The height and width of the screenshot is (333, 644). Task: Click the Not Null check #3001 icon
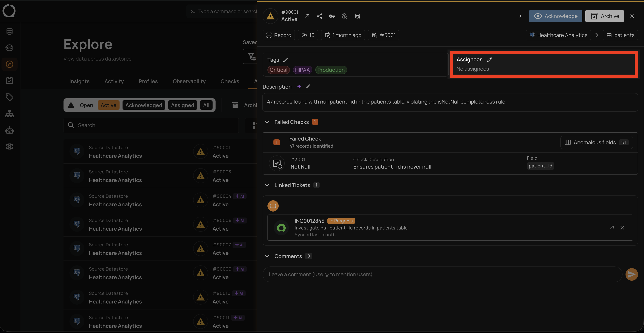pos(277,163)
